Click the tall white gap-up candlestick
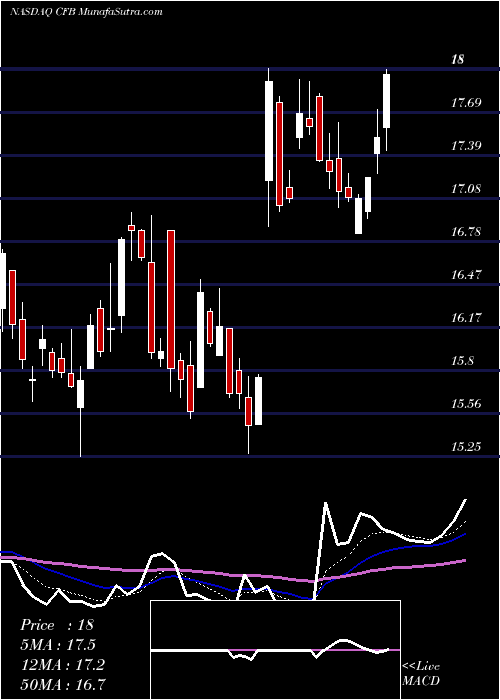This screenshot has height=700, width=500. click(x=269, y=131)
